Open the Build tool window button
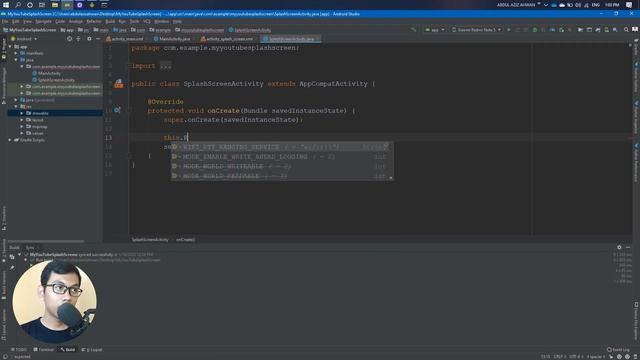640x360 pixels. (x=68, y=350)
